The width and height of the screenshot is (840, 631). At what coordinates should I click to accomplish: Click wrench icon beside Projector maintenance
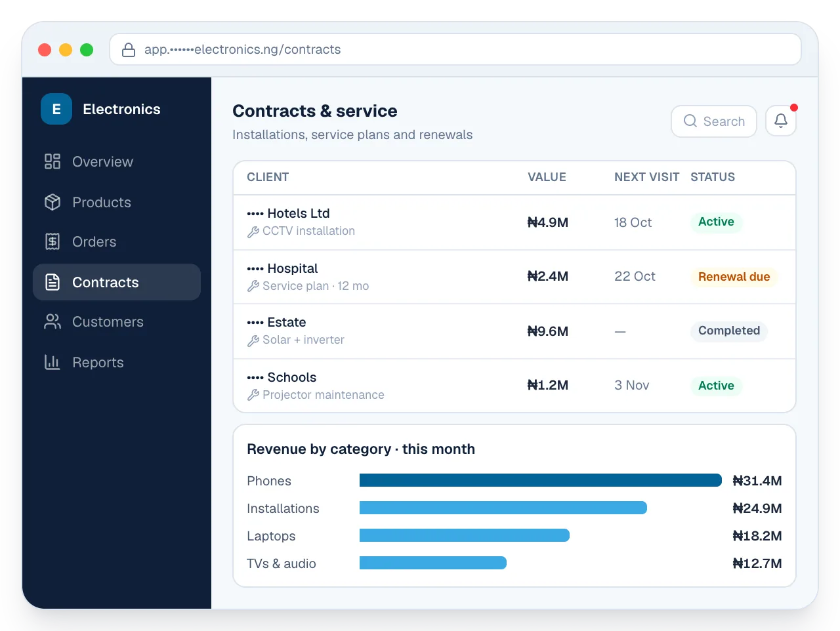[x=253, y=395]
